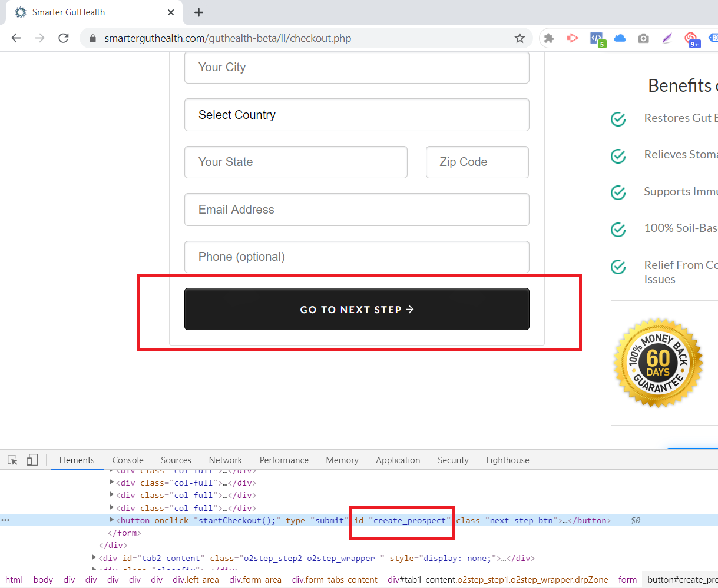The image size is (718, 588).
Task: Switch to the Console tab
Action: pyautogui.click(x=128, y=460)
